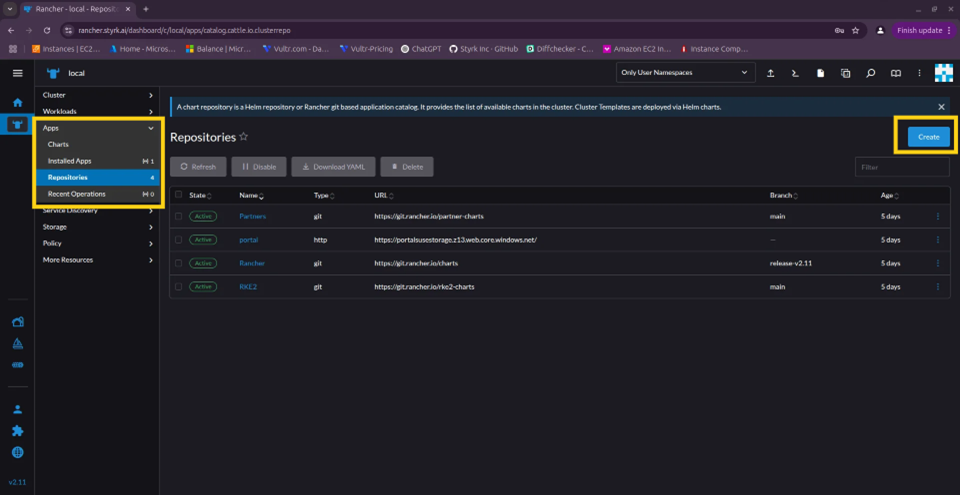Open Installed Apps menu item
The image size is (960, 495).
(98, 161)
